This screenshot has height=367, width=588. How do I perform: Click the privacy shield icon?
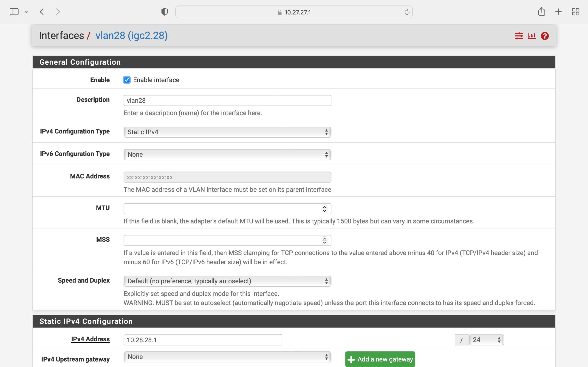point(164,12)
